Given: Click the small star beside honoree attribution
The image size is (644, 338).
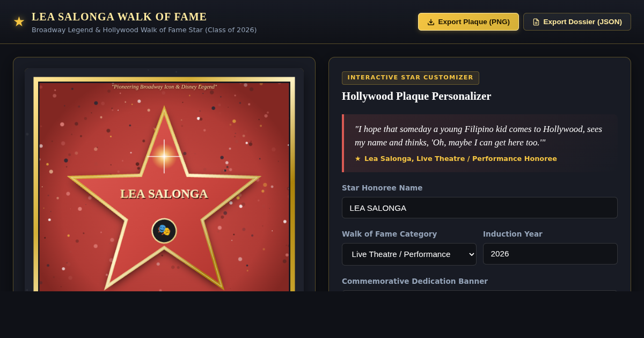Looking at the screenshot, I should [x=358, y=159].
